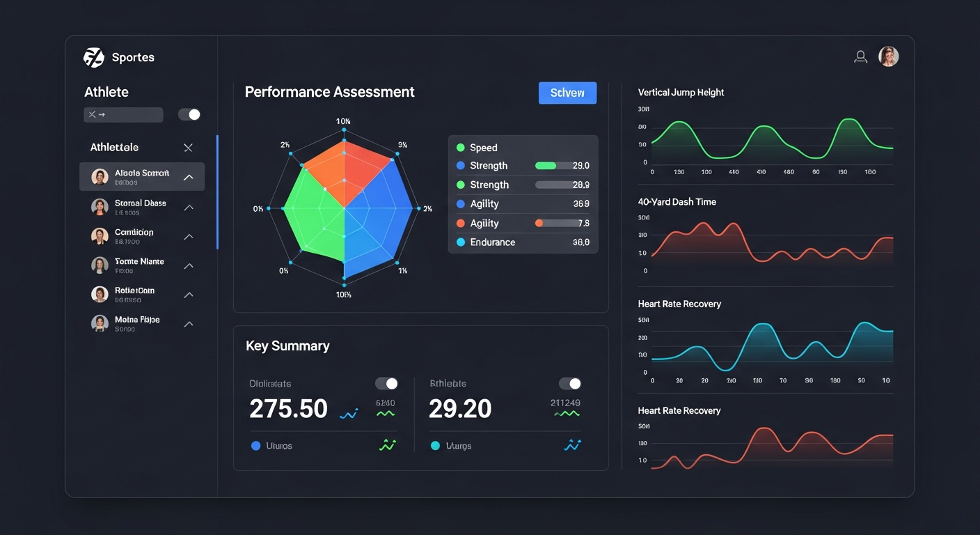The image size is (980, 535).
Task: Toggle the Rthlebte summary switch
Action: pyautogui.click(x=569, y=384)
